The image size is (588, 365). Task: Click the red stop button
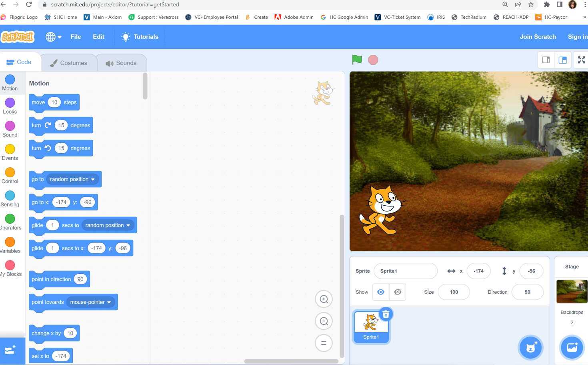pyautogui.click(x=373, y=60)
